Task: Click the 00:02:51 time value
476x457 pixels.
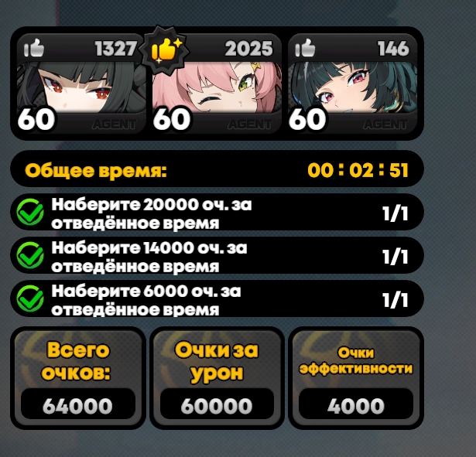Action: coord(358,170)
